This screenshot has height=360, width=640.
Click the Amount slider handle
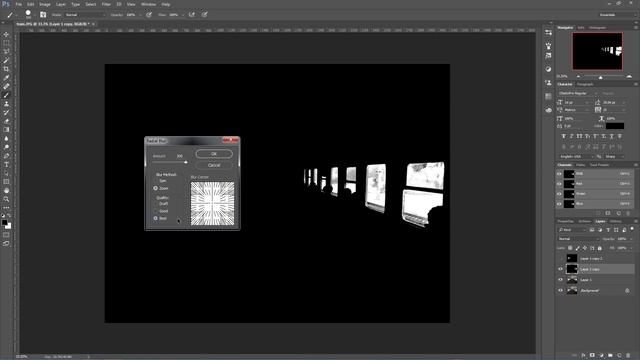(186, 162)
